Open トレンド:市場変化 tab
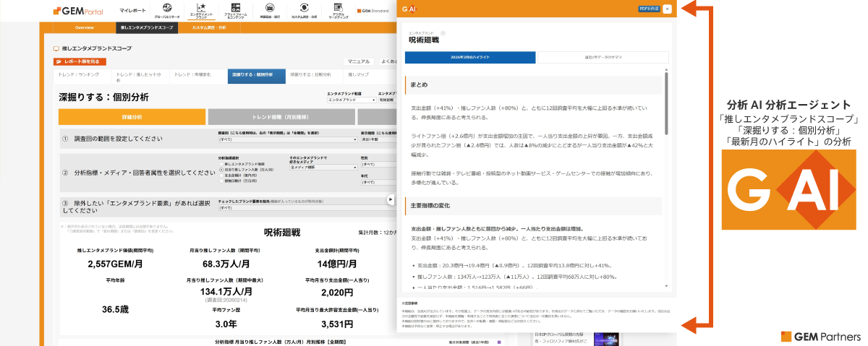 pos(197,77)
